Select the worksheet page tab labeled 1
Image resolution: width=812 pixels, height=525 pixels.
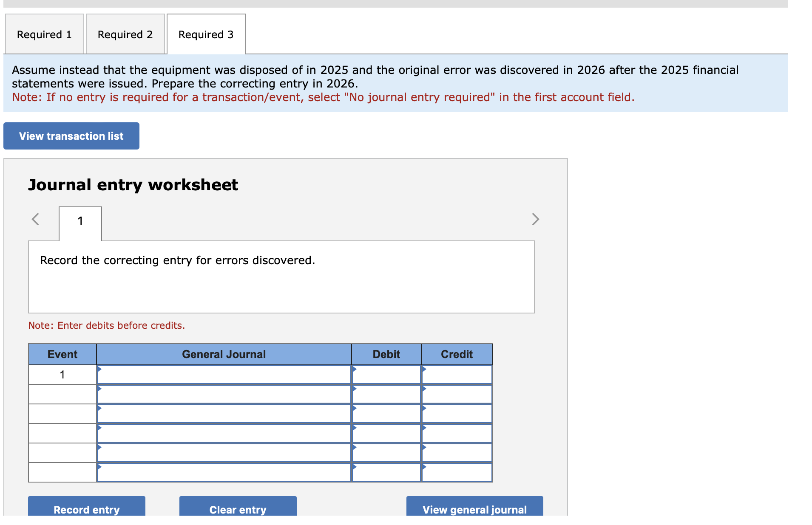click(x=80, y=221)
